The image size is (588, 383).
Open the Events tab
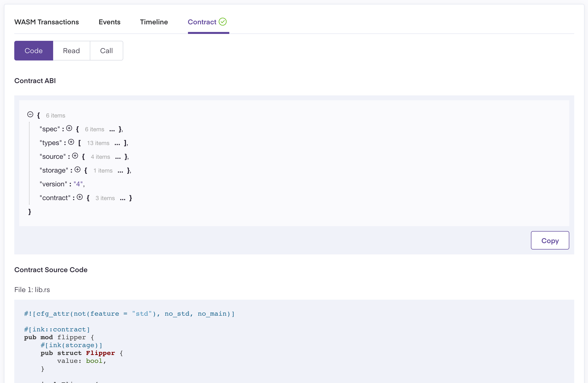pos(109,22)
